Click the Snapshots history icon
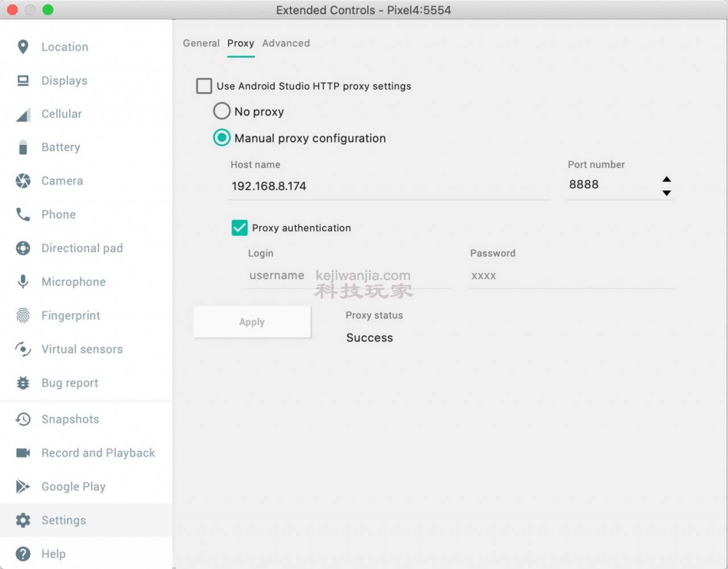This screenshot has height=569, width=728. coord(23,419)
